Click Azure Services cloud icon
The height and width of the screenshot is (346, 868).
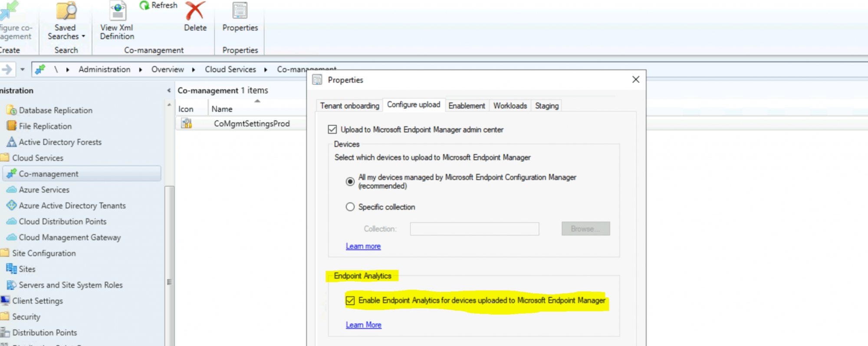pyautogui.click(x=12, y=189)
